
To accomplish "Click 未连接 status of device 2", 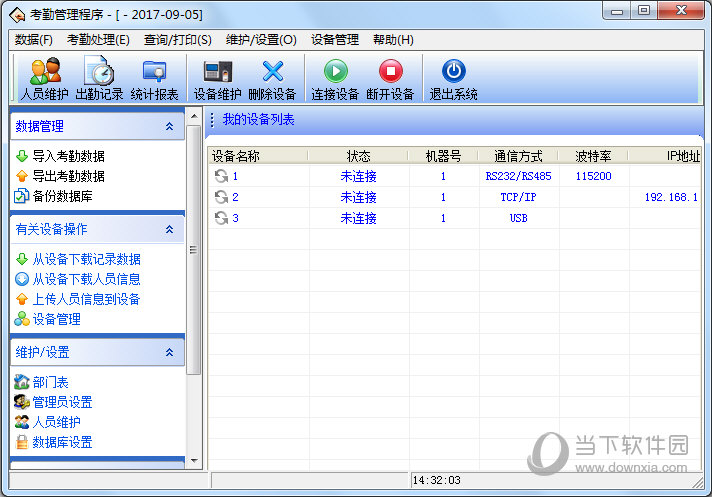I will 359,197.
